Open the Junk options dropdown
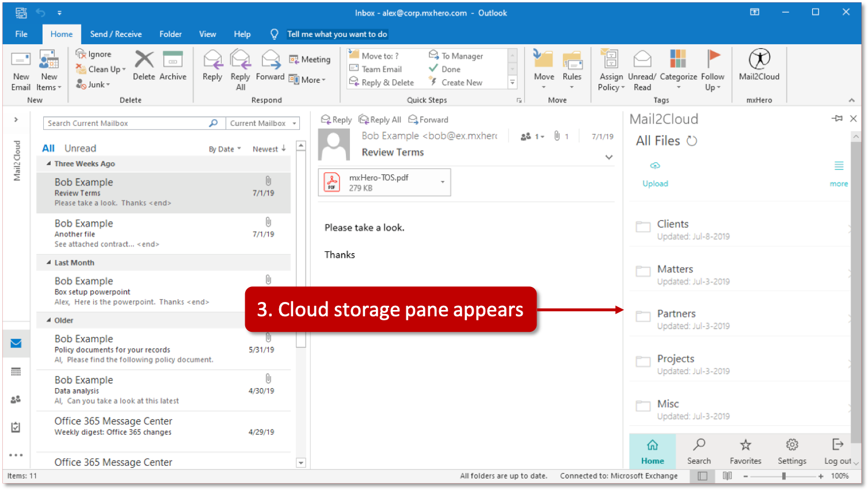868x490 pixels. pos(93,84)
